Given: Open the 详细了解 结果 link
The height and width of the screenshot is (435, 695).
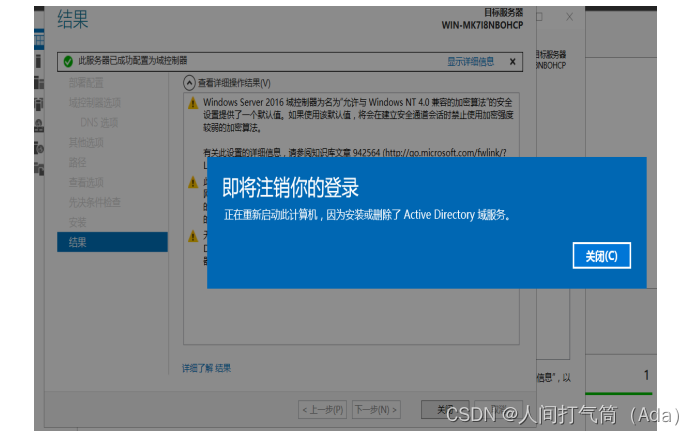Looking at the screenshot, I should coord(206,368).
